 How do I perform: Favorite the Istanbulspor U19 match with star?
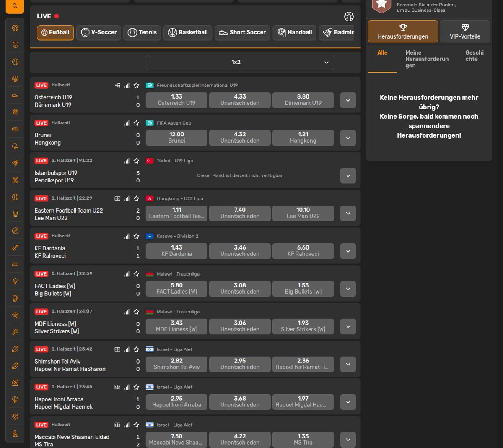(136, 161)
